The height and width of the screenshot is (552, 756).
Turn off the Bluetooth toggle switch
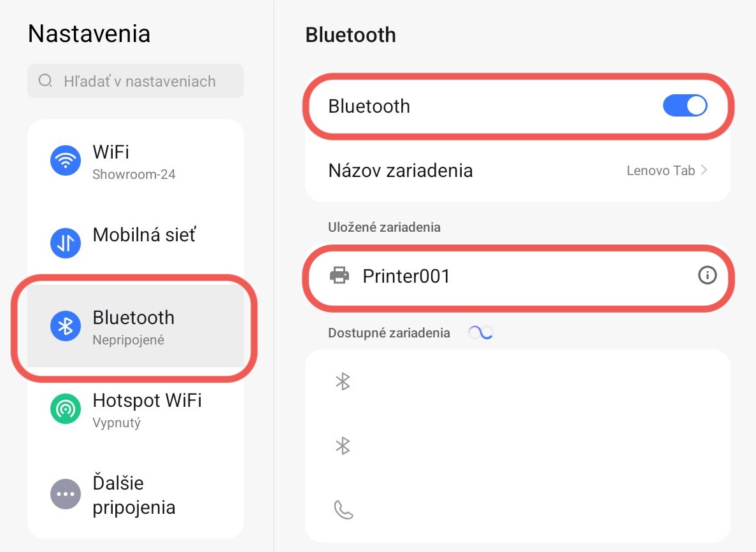coord(685,106)
